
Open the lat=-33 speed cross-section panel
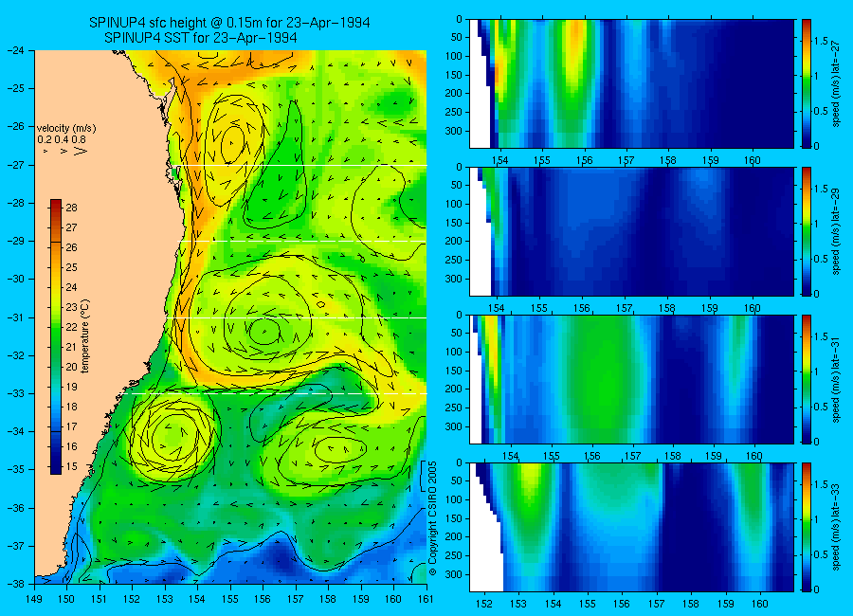631,527
